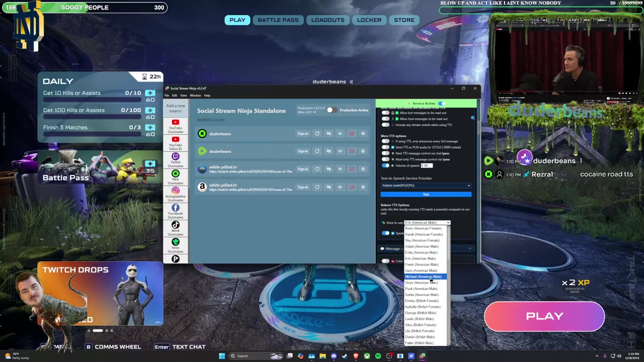Toggle the Service Active switch
The height and width of the screenshot is (362, 644).
pyautogui.click(x=442, y=103)
